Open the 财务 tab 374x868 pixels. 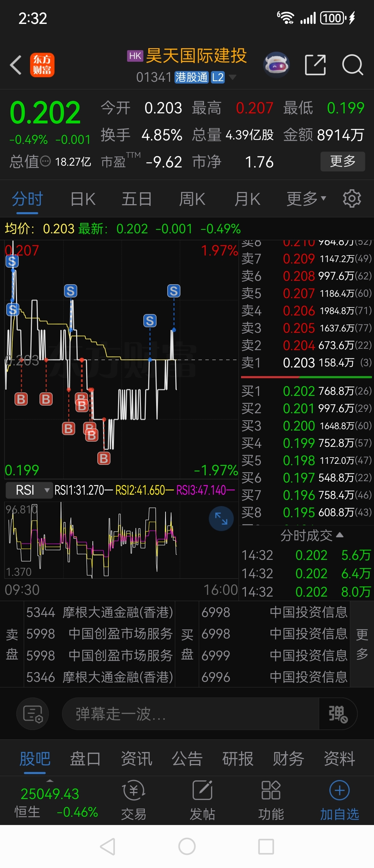point(288,758)
